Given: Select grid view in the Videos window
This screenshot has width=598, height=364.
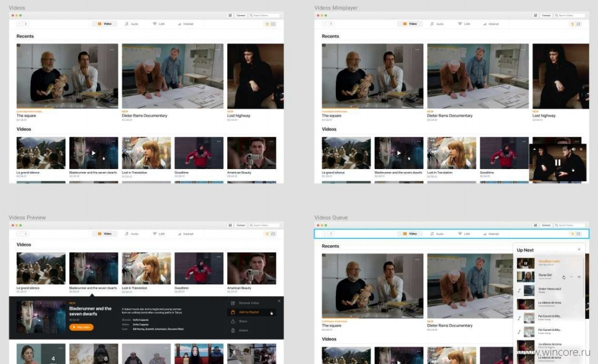Looking at the screenshot, I should pos(273,24).
